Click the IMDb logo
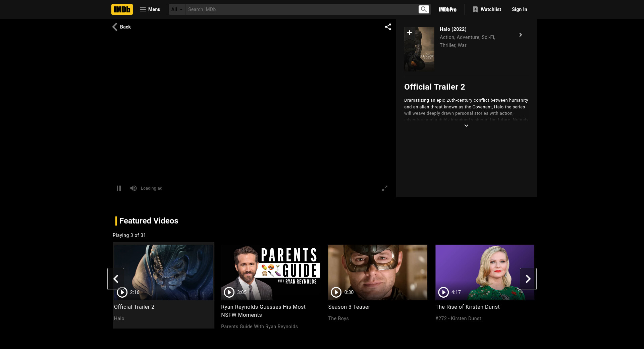Screen dimensions: 644x349 (122, 9)
